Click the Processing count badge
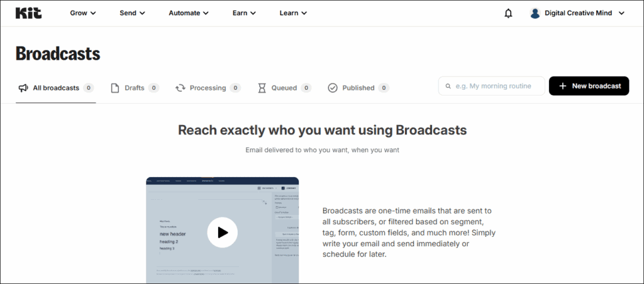Viewport: 644px width, 284px height. click(x=235, y=88)
